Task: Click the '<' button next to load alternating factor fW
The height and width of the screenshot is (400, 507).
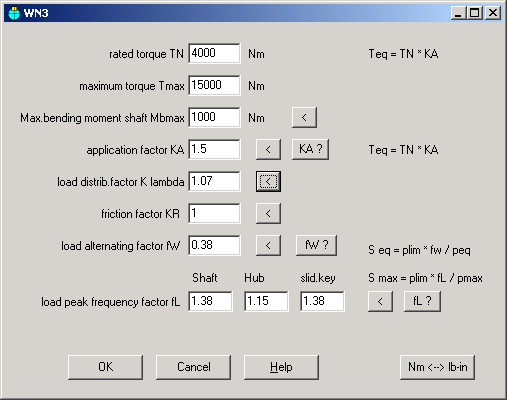Action: [268, 245]
